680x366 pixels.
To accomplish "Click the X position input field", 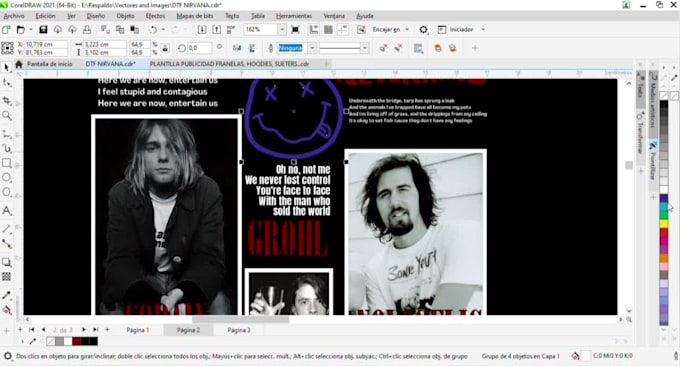I will (46, 44).
